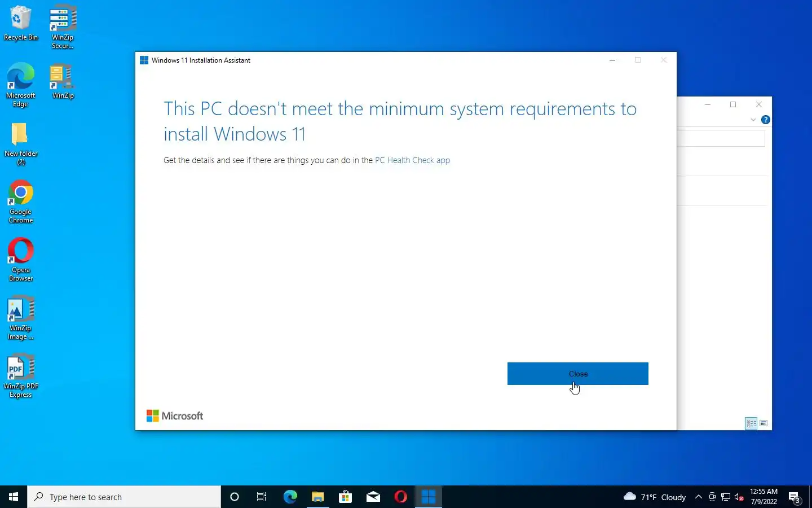
Task: Show hidden system tray icons
Action: pyautogui.click(x=699, y=497)
